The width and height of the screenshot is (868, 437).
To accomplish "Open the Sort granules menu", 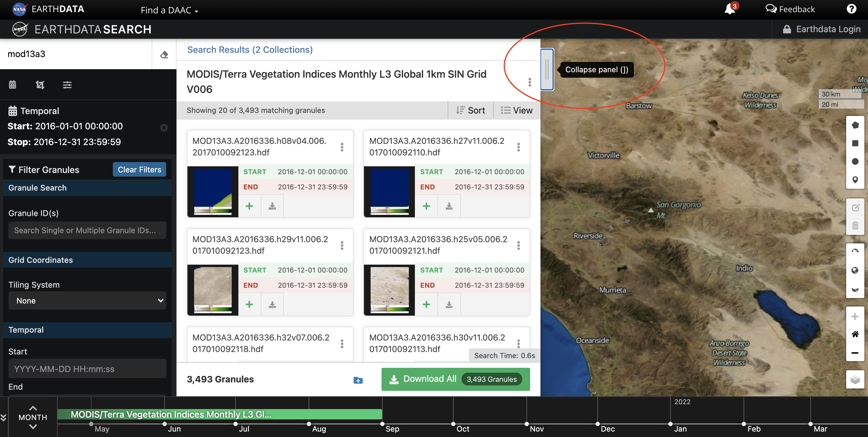I will click(470, 110).
